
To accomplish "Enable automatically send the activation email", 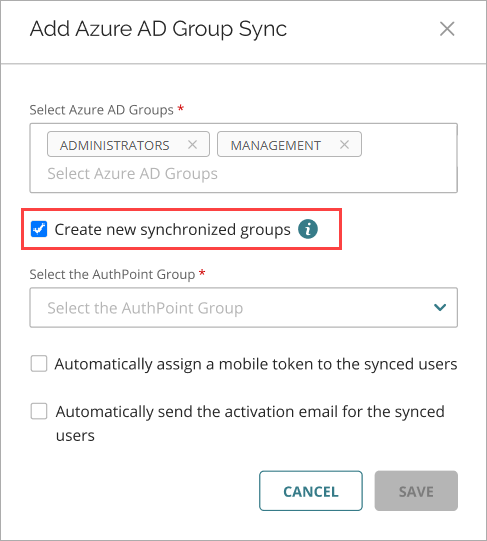I will tap(39, 411).
